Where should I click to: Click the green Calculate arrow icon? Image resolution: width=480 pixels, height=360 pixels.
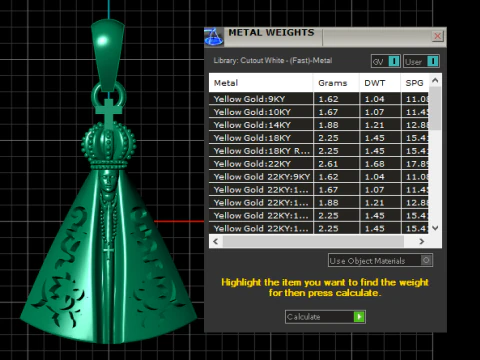(x=359, y=317)
